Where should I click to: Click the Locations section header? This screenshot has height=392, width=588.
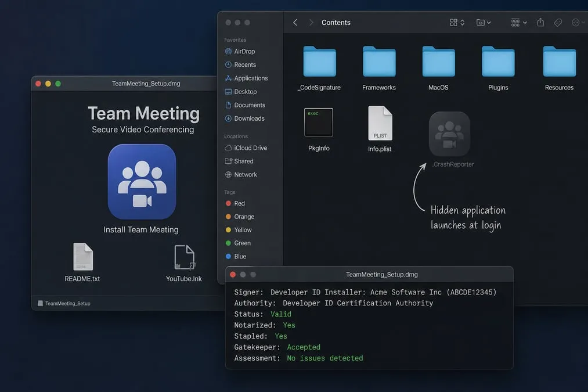(236, 136)
